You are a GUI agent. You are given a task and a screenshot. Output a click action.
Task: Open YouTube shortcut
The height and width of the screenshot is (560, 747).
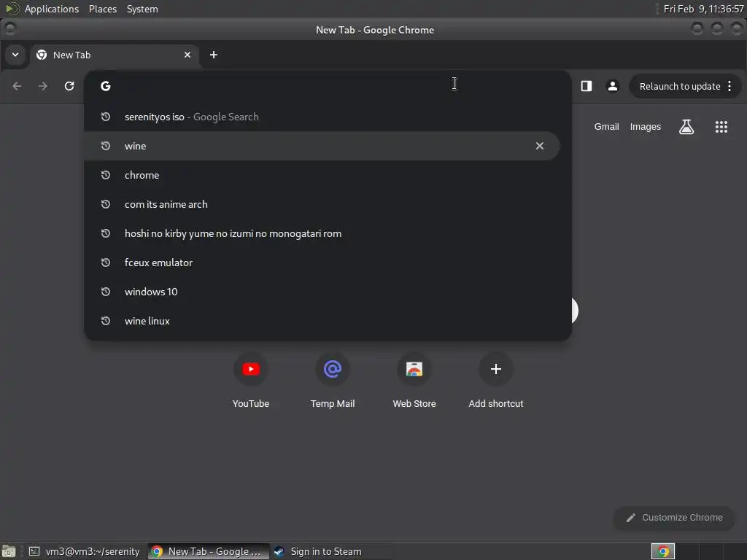[251, 380]
